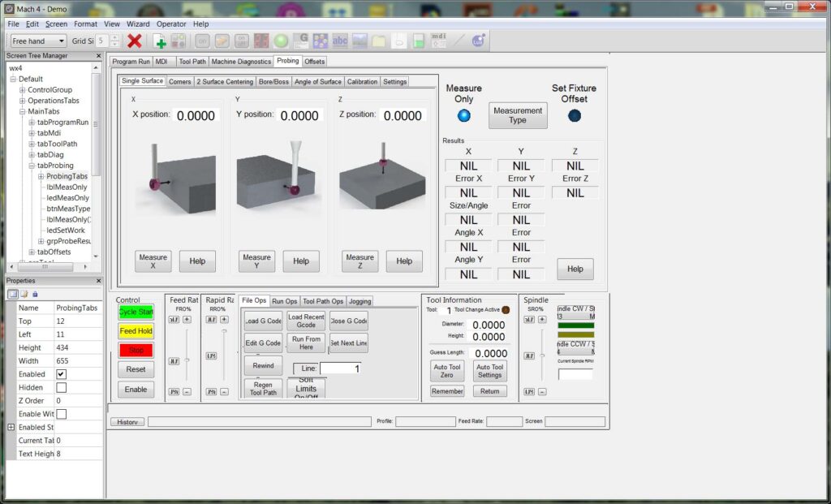The width and height of the screenshot is (831, 504).
Task: Open the Screen menu
Action: click(x=56, y=24)
